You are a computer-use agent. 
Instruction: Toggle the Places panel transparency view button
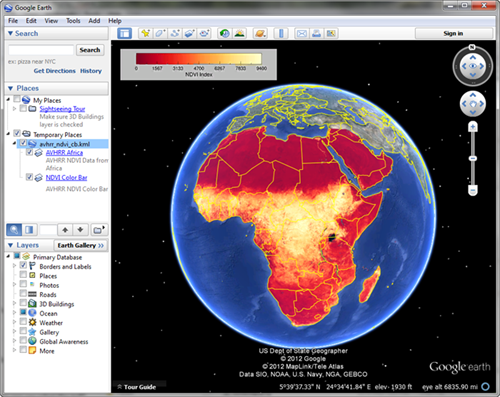[x=29, y=230]
